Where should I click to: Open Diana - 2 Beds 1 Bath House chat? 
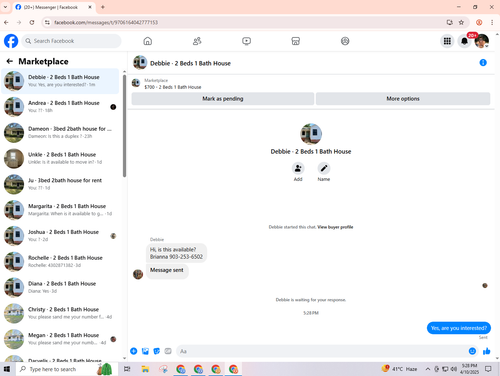(x=60, y=287)
